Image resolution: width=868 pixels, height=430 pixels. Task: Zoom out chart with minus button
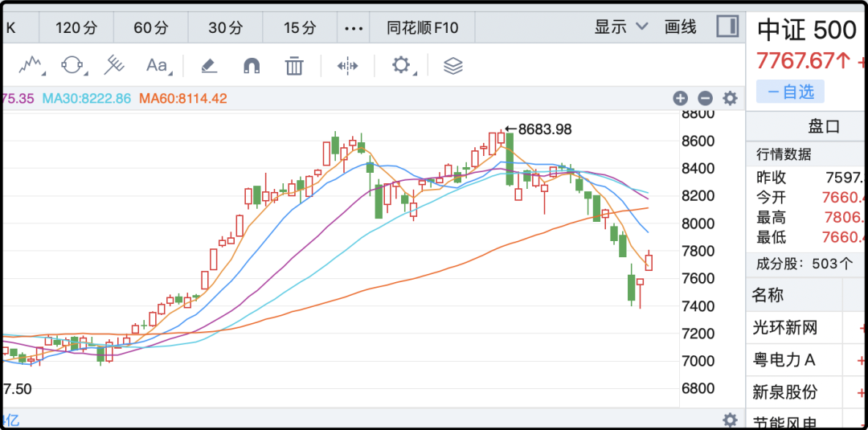[x=705, y=98]
